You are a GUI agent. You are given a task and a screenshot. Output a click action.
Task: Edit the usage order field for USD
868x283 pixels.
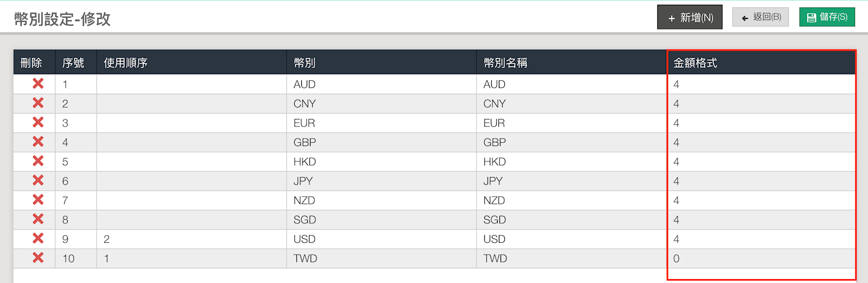click(x=192, y=239)
